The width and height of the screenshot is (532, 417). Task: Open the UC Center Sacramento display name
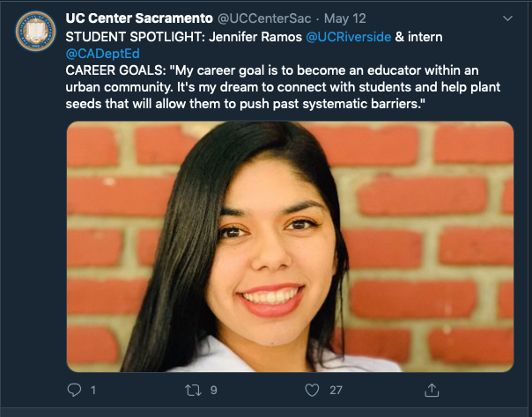pyautogui.click(x=139, y=18)
